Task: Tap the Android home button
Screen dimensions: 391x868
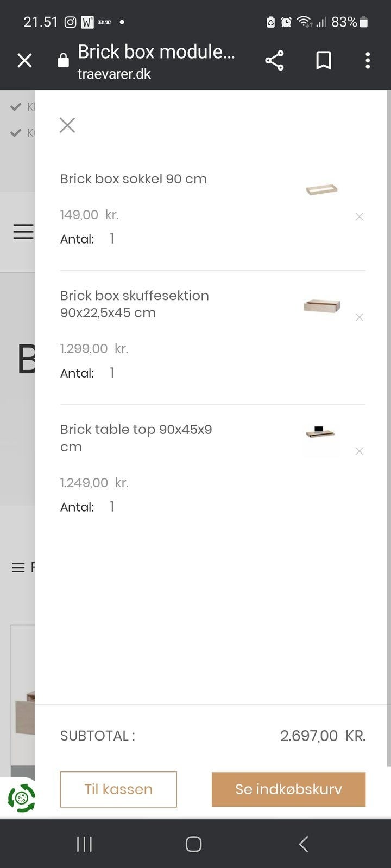Action: pos(193,844)
